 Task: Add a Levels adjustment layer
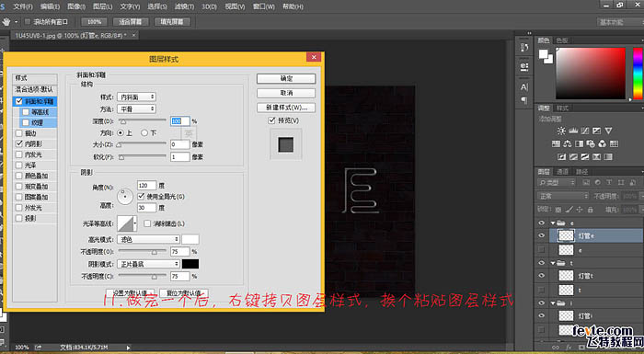coord(573,131)
